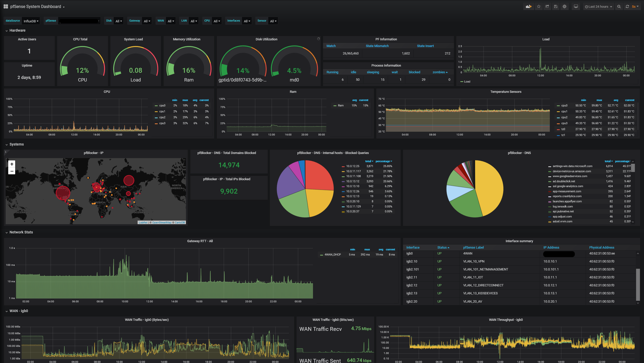Collapse the Hardware row section
The width and height of the screenshot is (644, 363).
[17, 30]
